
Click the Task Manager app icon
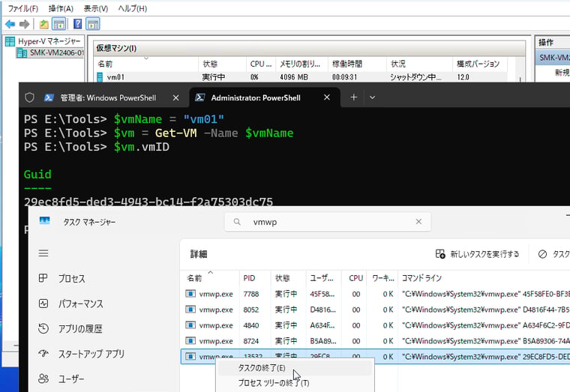coord(44,221)
